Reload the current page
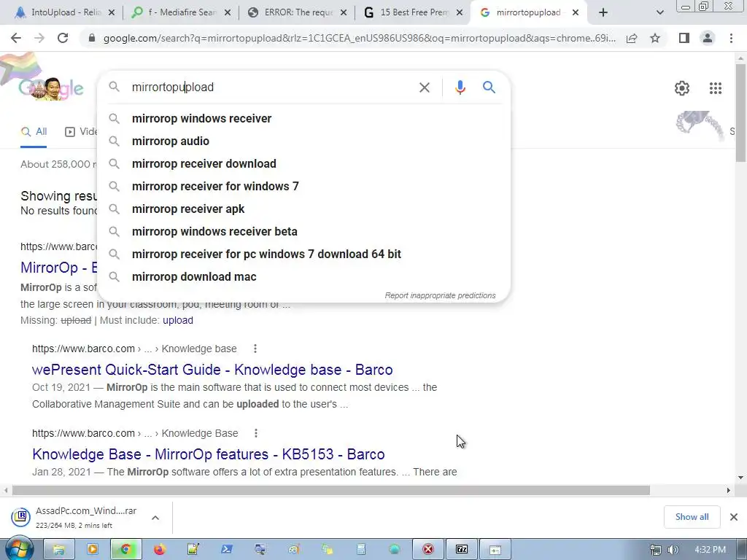This screenshot has height=560, width=747. (x=63, y=38)
